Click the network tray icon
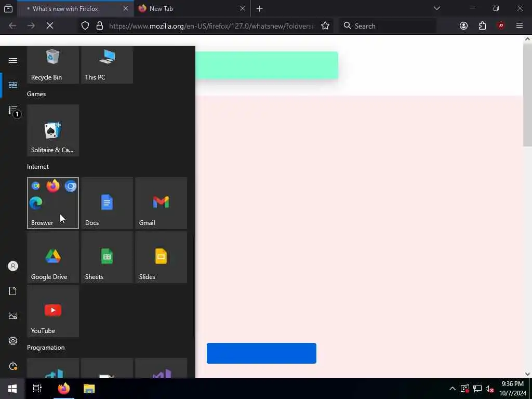Screen dimensions: 532x399 click(477, 389)
